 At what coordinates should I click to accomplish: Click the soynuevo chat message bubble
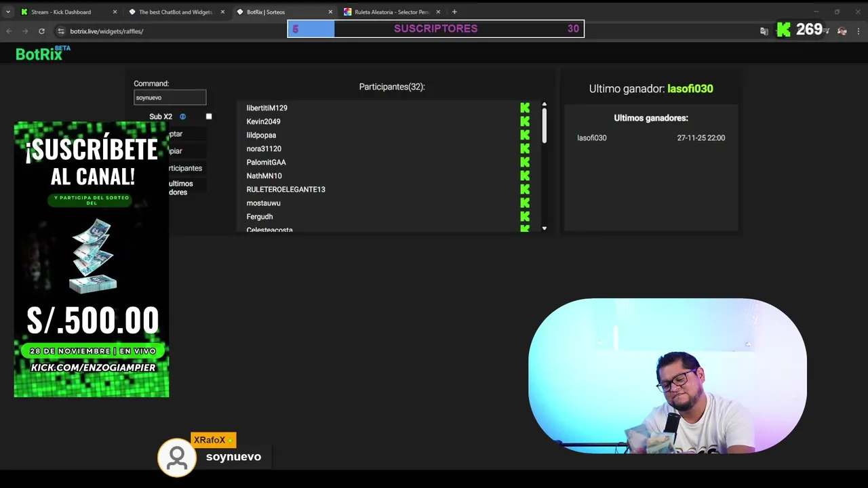point(233,457)
